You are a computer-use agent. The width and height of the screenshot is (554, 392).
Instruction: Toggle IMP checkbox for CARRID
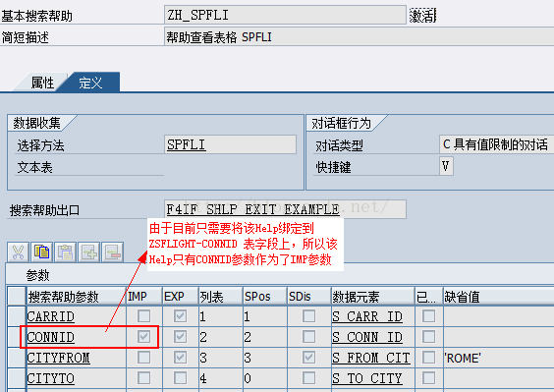143,316
